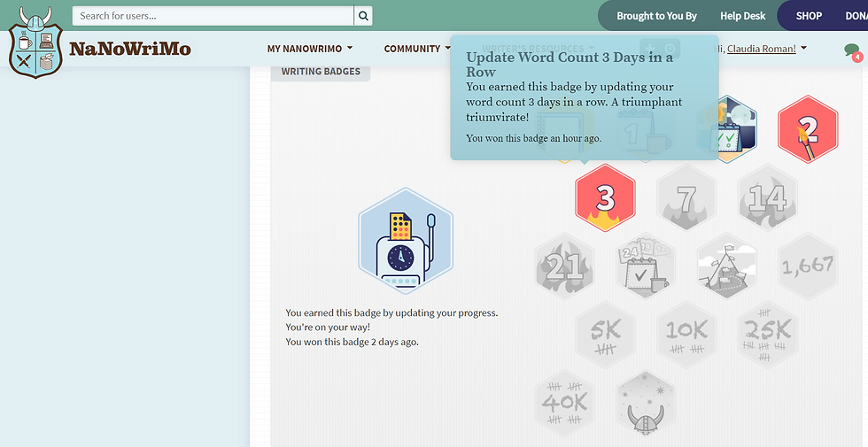The height and width of the screenshot is (447, 868).
Task: Click the NaNoWriMo site title
Action: click(130, 49)
